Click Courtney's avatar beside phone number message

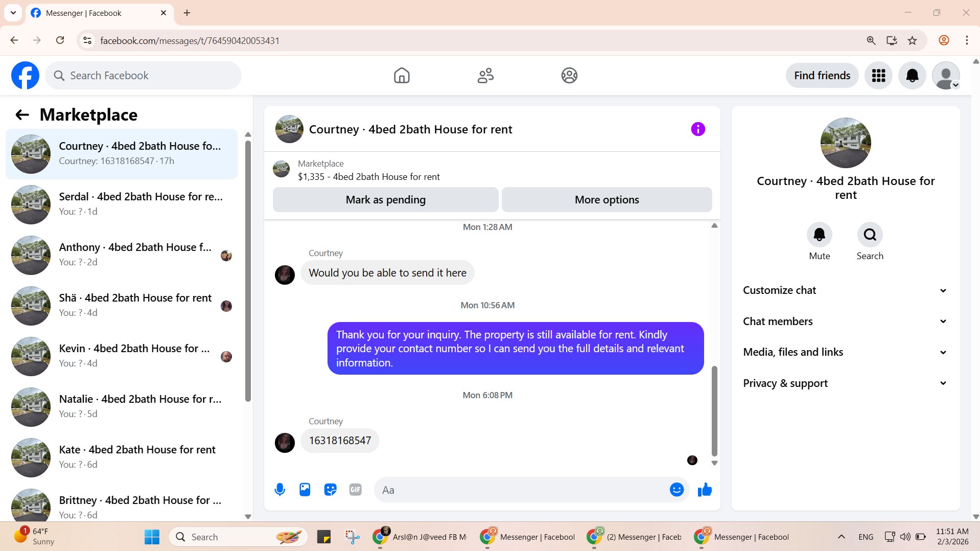[285, 443]
